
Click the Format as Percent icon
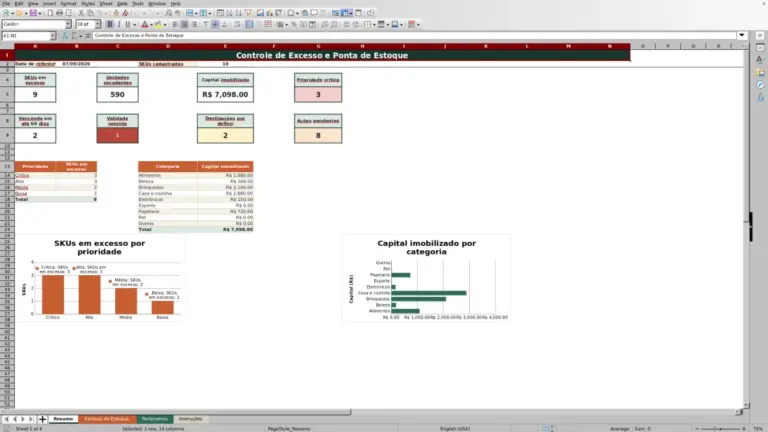coord(294,24)
